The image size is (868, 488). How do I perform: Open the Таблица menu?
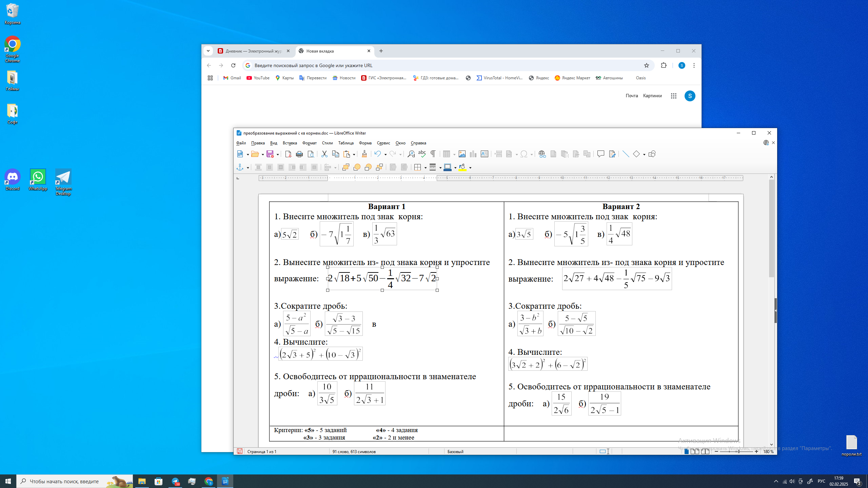click(346, 143)
